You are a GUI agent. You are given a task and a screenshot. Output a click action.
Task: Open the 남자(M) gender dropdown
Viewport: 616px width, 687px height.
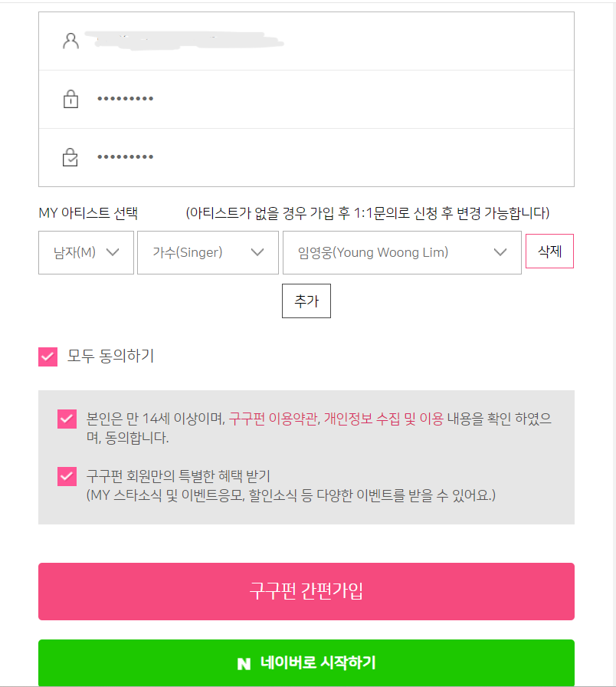point(86,252)
